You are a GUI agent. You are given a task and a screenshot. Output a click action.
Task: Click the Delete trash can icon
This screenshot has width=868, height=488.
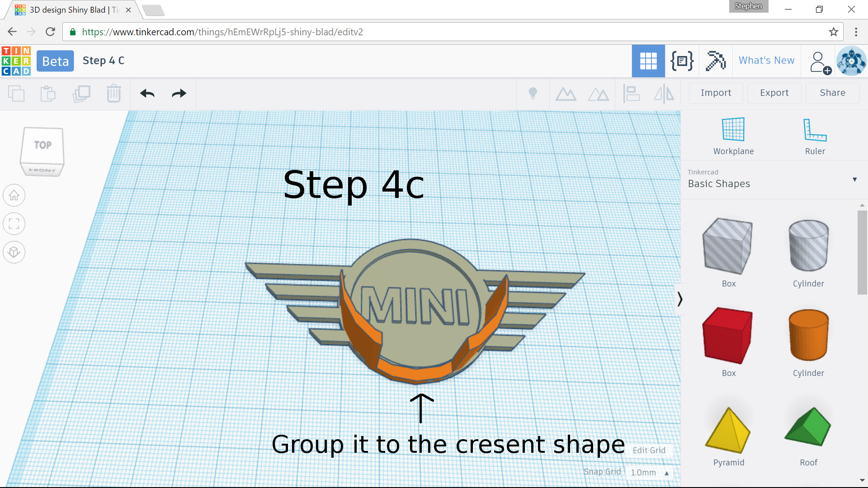pos(114,94)
